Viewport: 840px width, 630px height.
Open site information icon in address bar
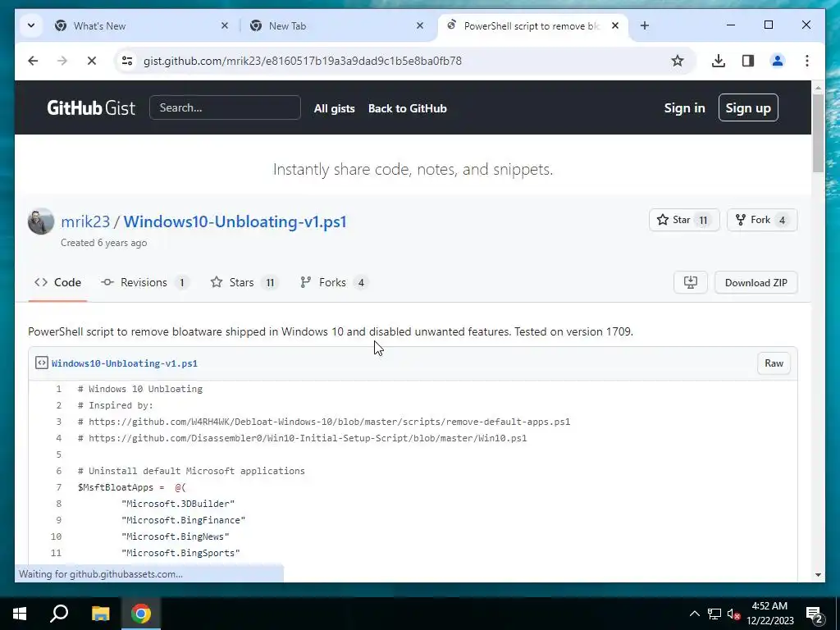point(127,61)
